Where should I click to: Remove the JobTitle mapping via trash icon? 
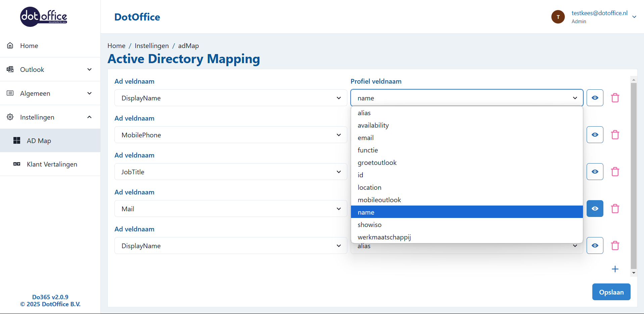pos(615,172)
